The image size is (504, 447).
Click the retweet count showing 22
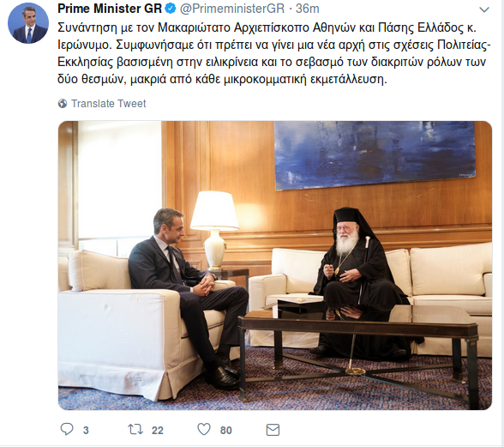tap(158, 430)
